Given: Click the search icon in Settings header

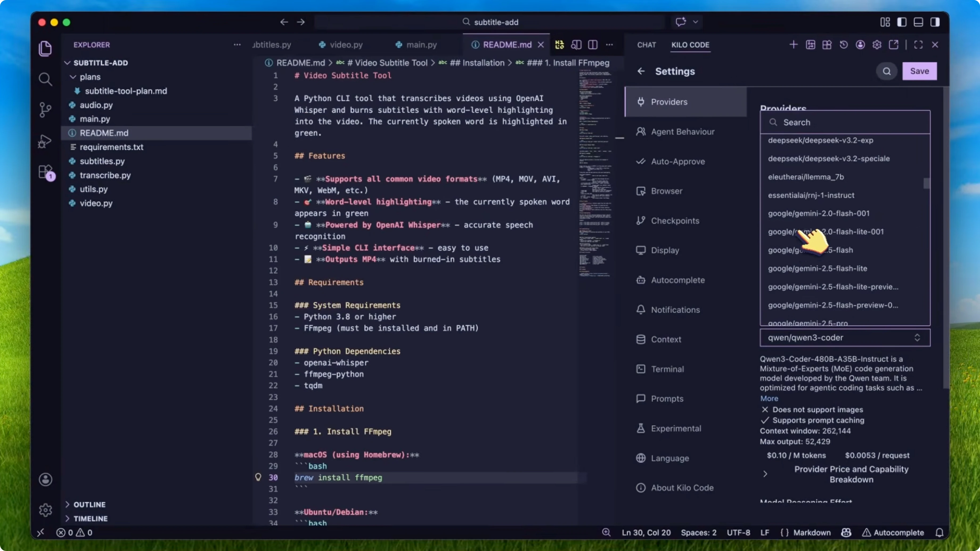Looking at the screenshot, I should tap(887, 71).
